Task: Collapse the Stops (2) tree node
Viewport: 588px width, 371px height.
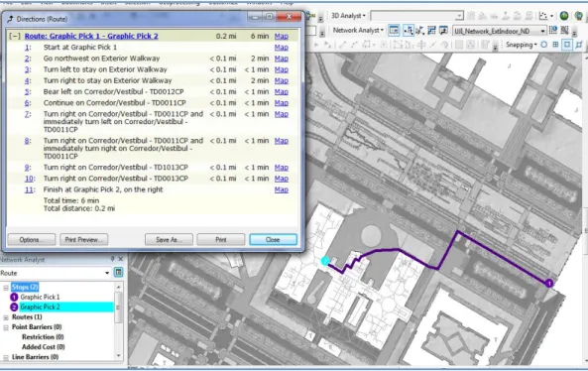Action: pos(6,288)
